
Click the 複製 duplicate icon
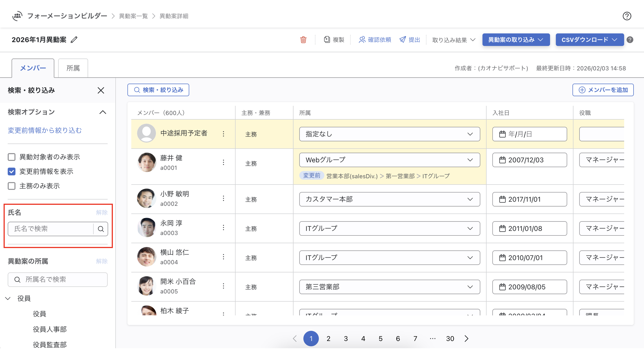coord(327,40)
